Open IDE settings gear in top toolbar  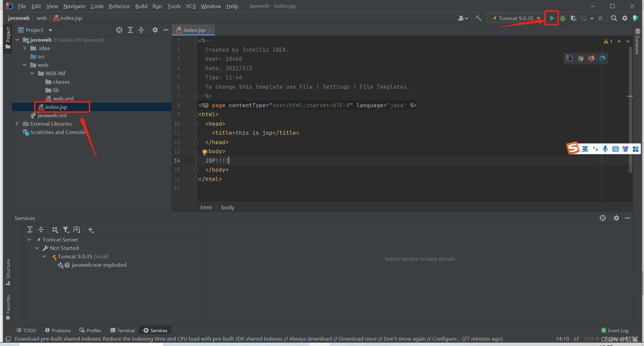625,18
